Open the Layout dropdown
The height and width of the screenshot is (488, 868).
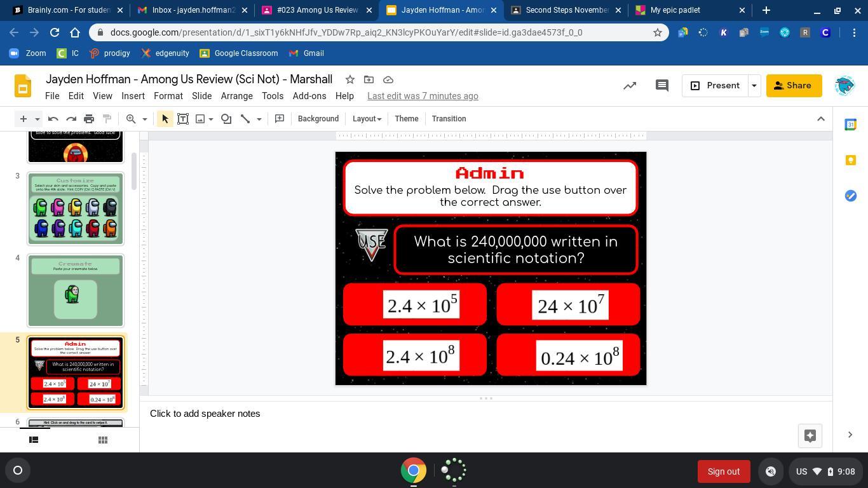pos(367,119)
